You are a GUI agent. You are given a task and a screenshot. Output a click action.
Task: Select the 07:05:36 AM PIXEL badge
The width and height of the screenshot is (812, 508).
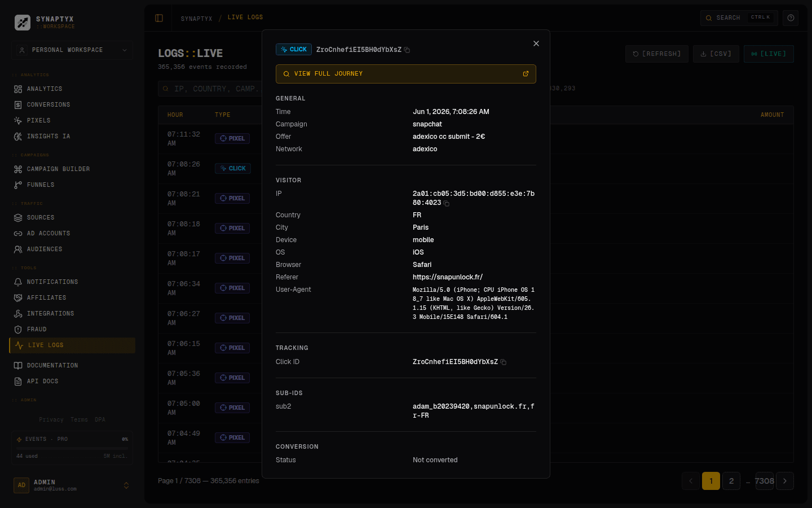tap(232, 378)
